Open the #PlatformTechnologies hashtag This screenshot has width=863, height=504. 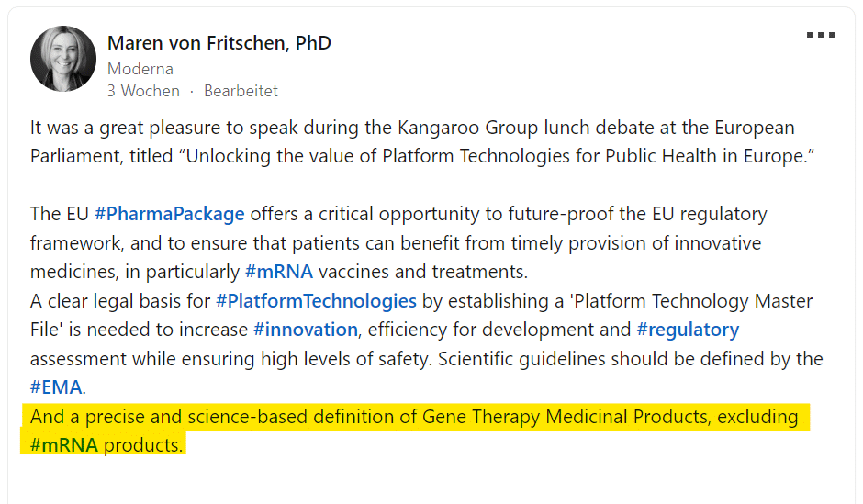click(x=316, y=301)
